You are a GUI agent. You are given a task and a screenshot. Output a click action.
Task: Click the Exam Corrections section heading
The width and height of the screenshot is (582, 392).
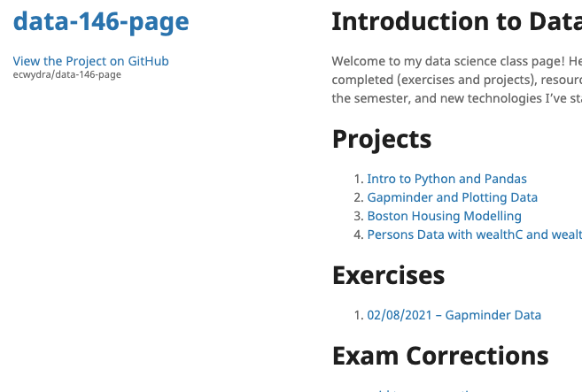(x=440, y=355)
